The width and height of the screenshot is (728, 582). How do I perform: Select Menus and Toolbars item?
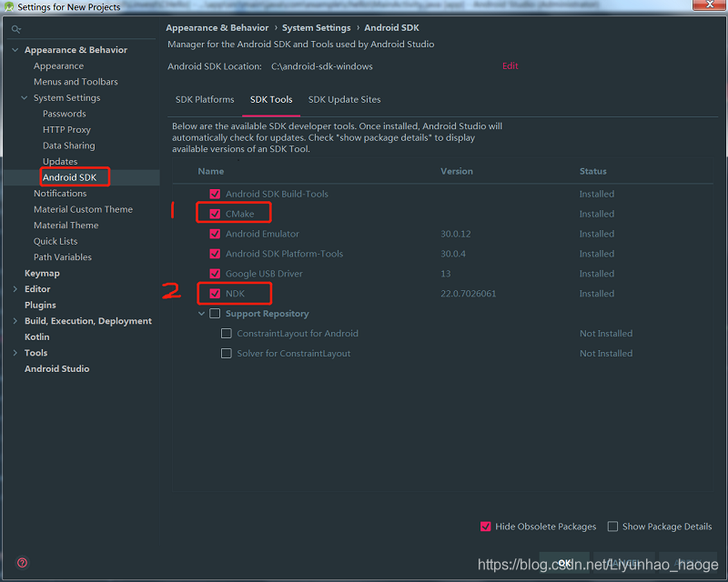coord(76,82)
